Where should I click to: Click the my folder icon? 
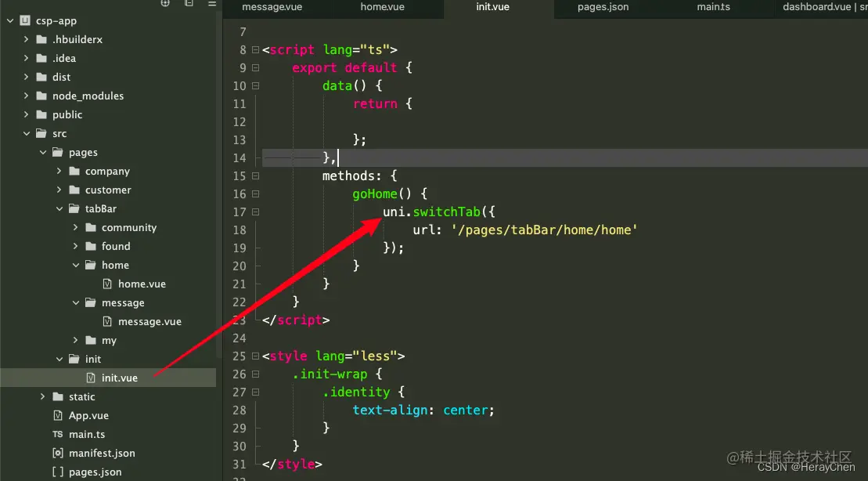pyautogui.click(x=91, y=340)
